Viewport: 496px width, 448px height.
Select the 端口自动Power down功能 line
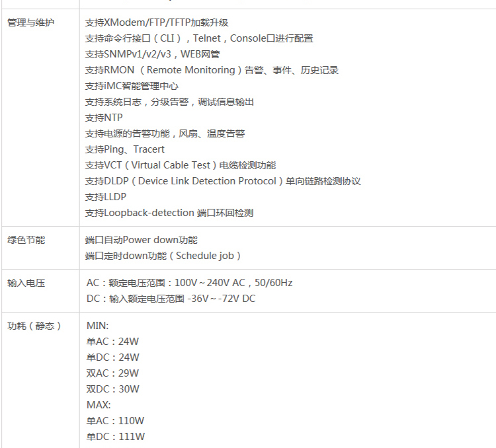pos(142,240)
